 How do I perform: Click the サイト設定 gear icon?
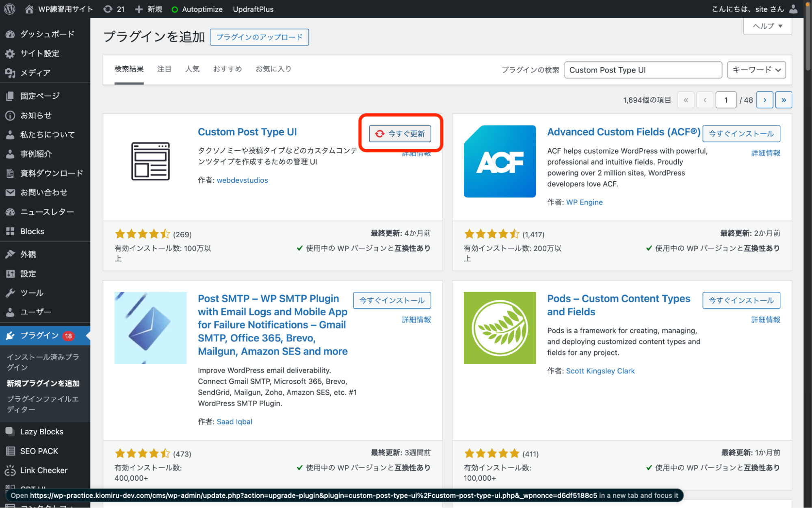(x=10, y=53)
